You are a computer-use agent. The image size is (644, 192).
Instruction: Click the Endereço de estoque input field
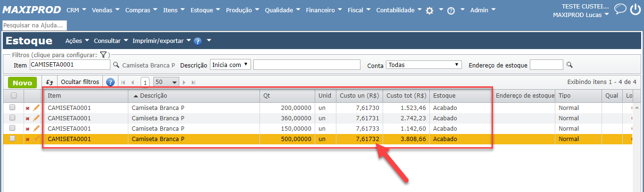[546, 65]
